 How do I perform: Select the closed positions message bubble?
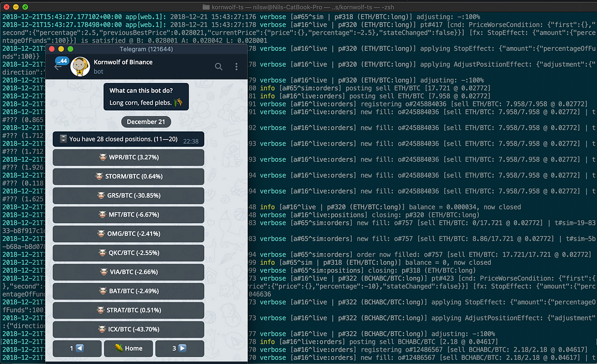[128, 140]
